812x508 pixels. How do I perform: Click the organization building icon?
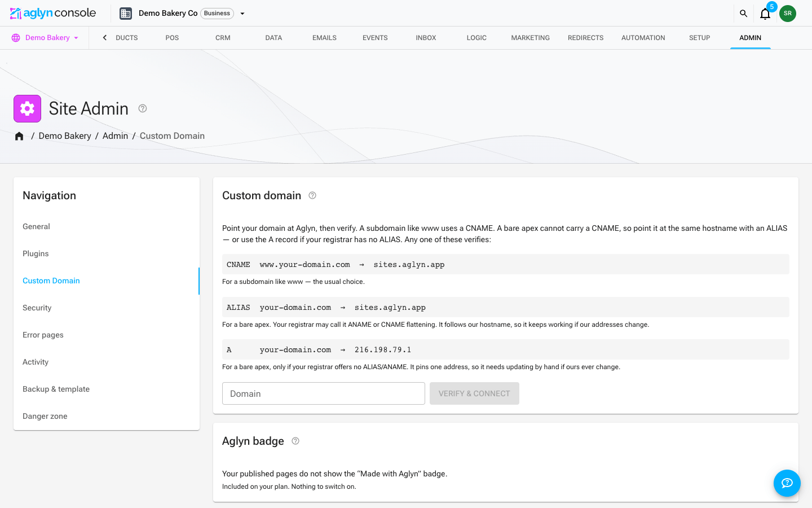tap(126, 14)
